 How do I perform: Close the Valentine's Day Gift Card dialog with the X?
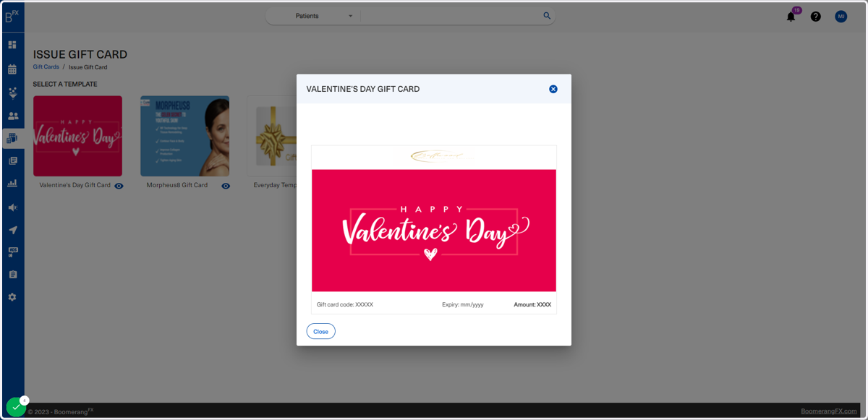pyautogui.click(x=553, y=89)
